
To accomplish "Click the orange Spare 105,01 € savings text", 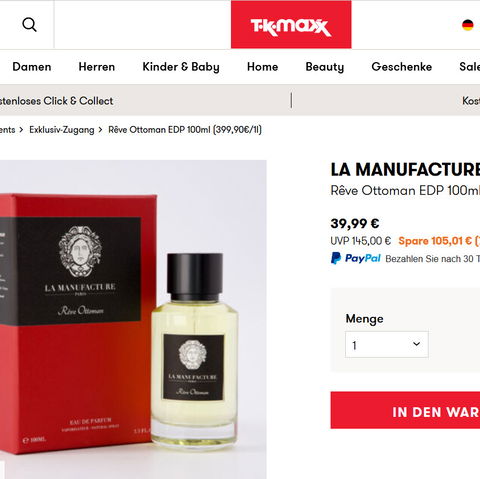I will [x=439, y=241].
